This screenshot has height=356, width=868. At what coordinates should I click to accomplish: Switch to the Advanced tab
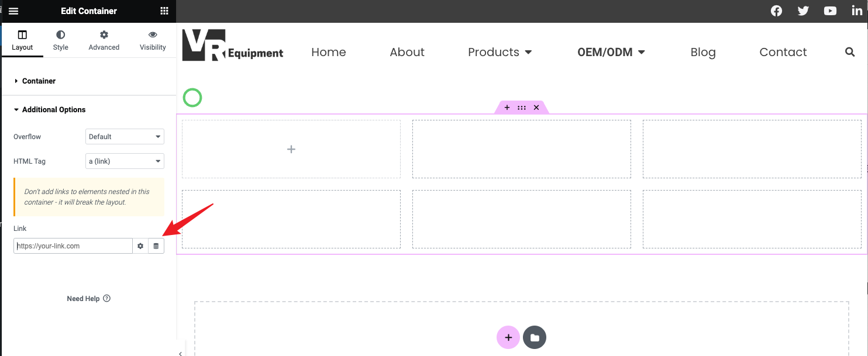[x=104, y=40]
